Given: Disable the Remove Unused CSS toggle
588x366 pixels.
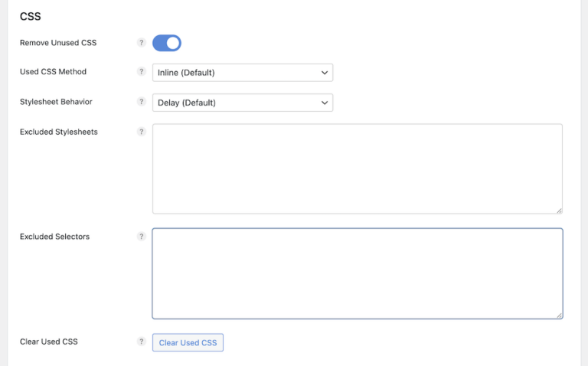Looking at the screenshot, I should click(x=167, y=43).
